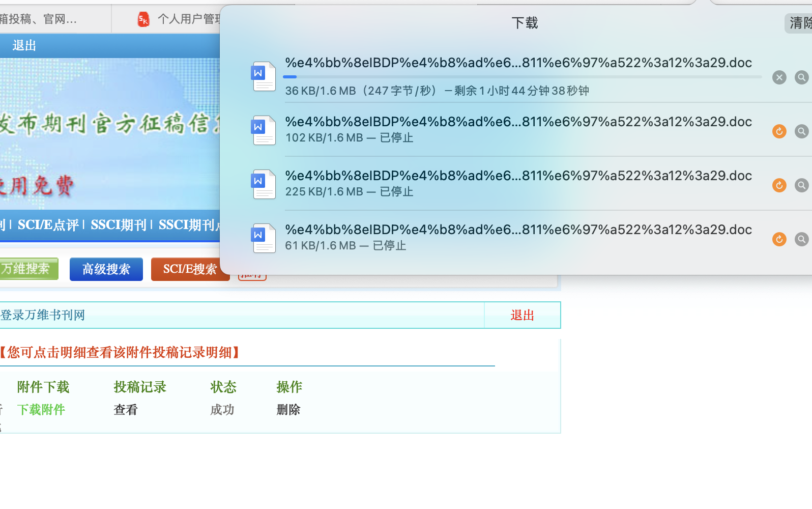The image size is (812, 509).
Task: Resume the stopped 61 KB download
Action: tap(779, 239)
